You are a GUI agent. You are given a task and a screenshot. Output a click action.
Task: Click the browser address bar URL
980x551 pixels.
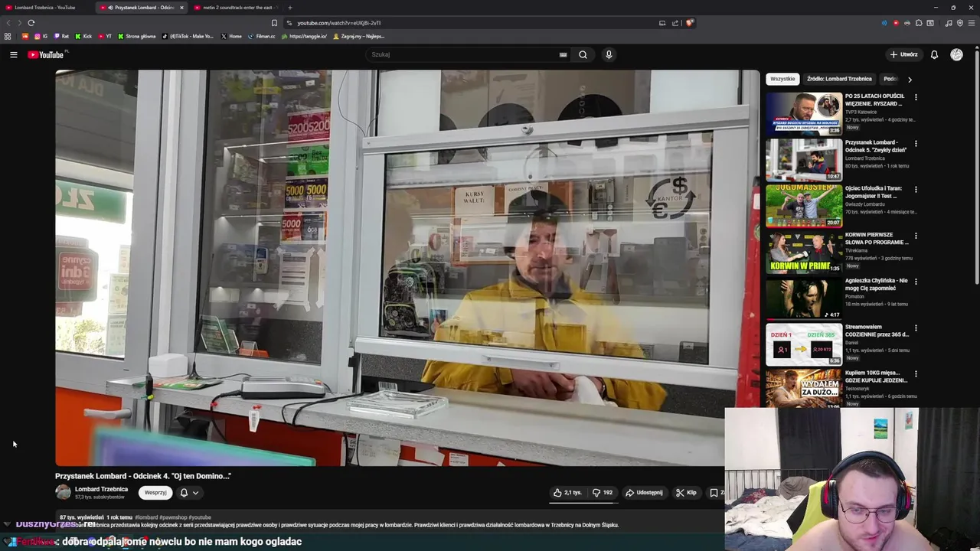pyautogui.click(x=339, y=23)
